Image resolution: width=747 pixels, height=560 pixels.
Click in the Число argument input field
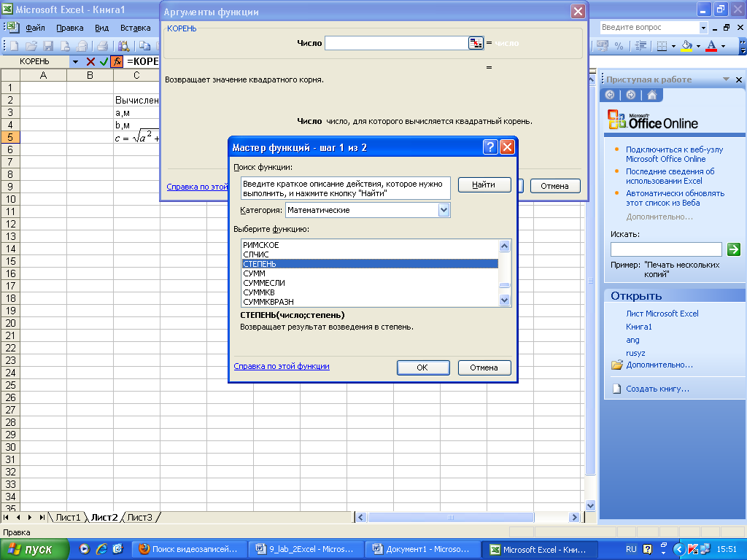pyautogui.click(x=396, y=43)
